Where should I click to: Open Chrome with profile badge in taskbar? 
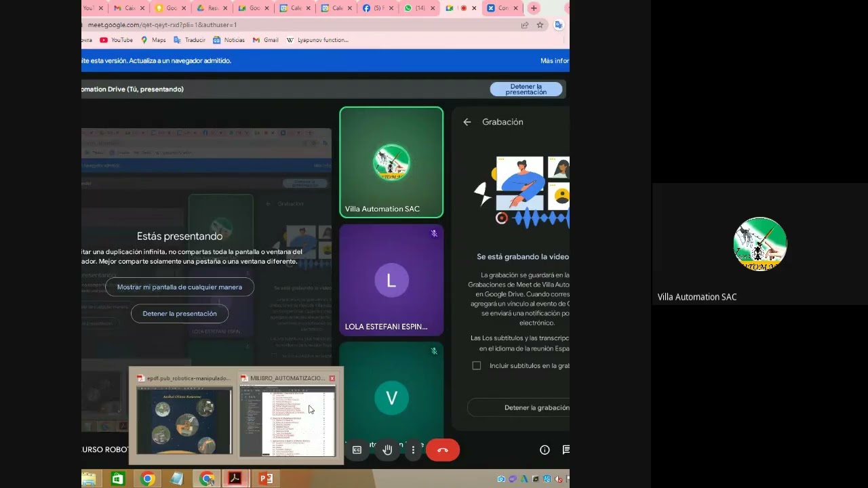pos(207,479)
